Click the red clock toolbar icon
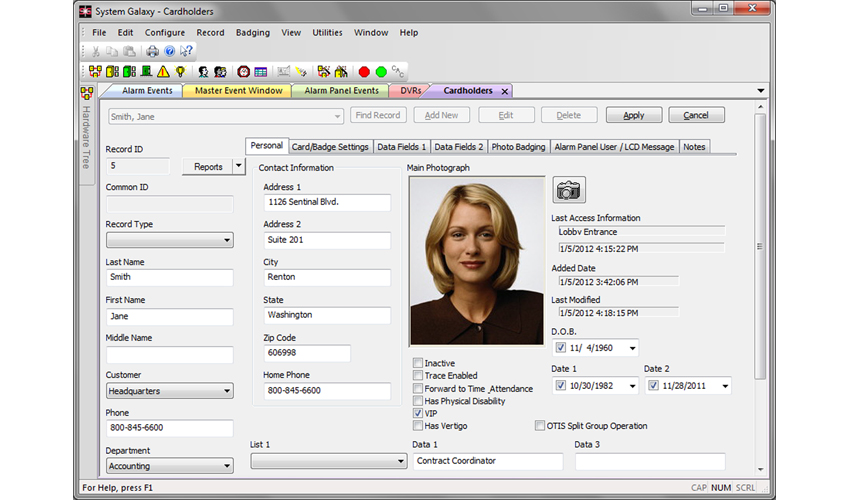This screenshot has width=850, height=500. 244,72
